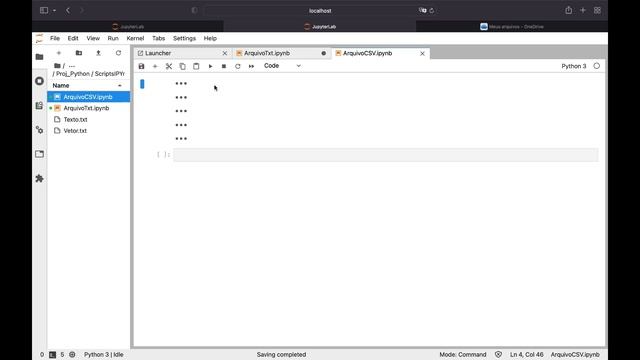Reload the page in the browser

[432, 11]
